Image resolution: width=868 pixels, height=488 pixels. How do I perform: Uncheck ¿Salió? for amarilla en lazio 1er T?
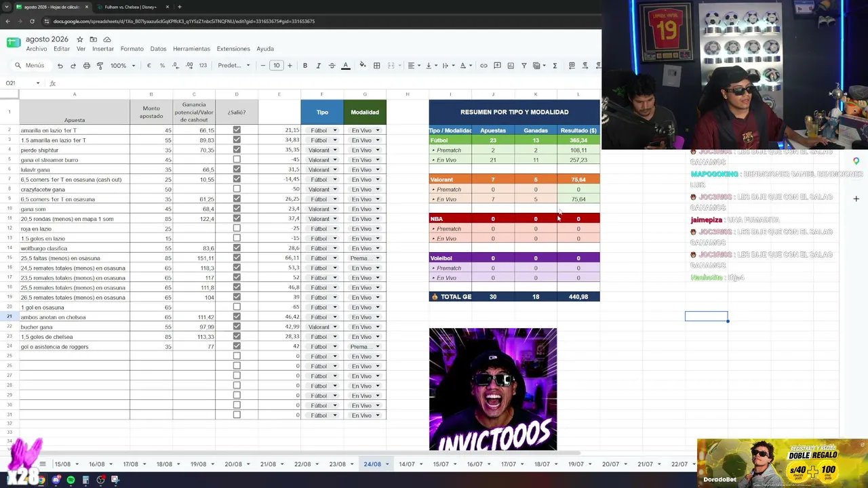pyautogui.click(x=237, y=130)
